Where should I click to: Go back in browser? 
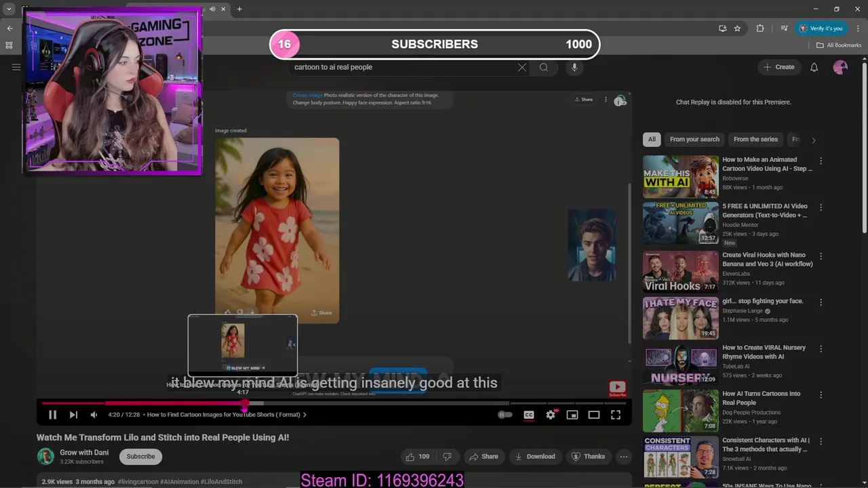[x=9, y=28]
